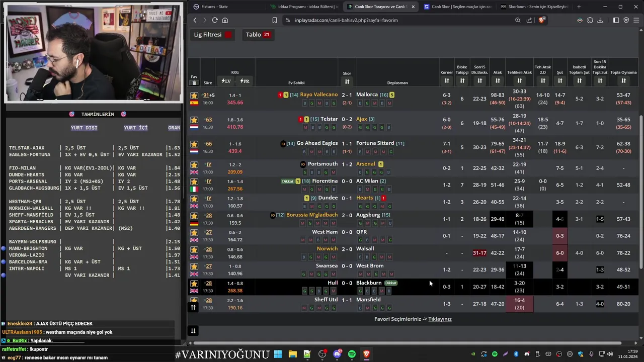Switch to Fixtures - Statz tab
This screenshot has width=644, height=362.
[x=225, y=7]
